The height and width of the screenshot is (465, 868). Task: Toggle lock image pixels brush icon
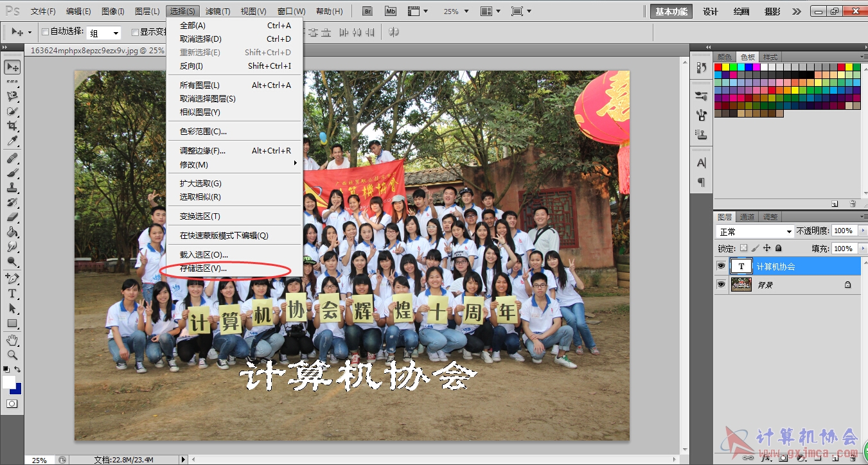coord(755,248)
